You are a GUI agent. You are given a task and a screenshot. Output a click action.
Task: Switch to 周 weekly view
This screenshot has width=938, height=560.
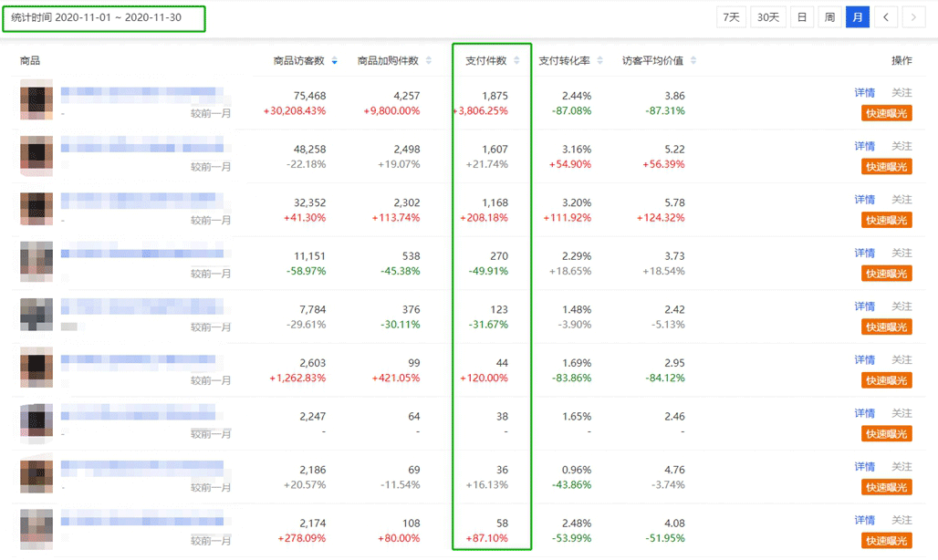tap(829, 17)
